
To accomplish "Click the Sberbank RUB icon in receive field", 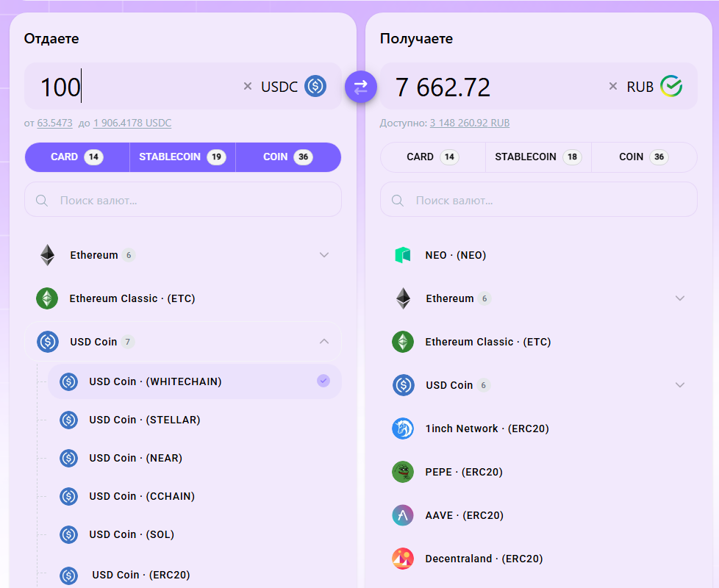I will click(x=670, y=87).
